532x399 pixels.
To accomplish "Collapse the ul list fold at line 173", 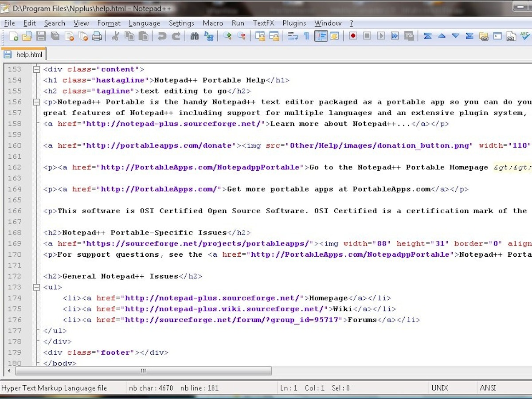I will coord(36,287).
